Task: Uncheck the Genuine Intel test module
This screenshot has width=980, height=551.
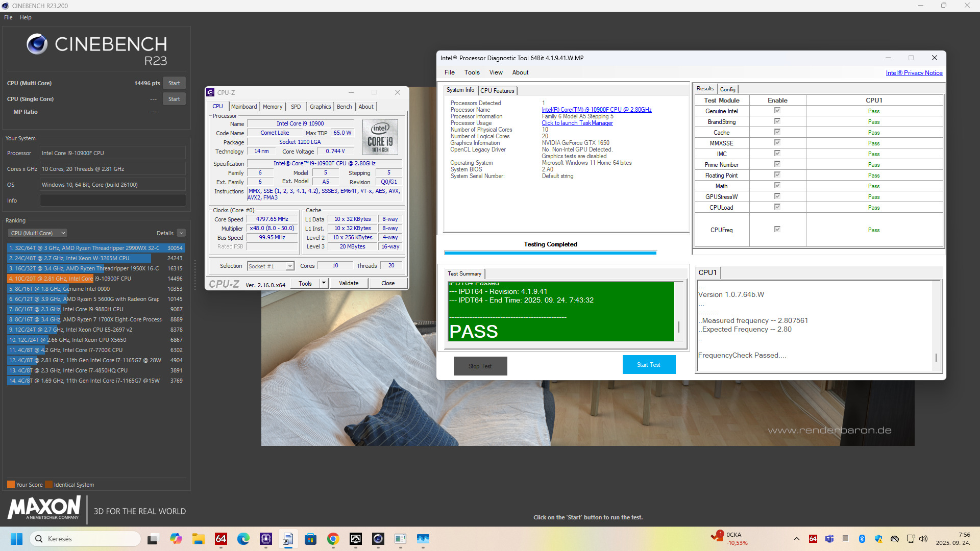Action: tap(777, 111)
